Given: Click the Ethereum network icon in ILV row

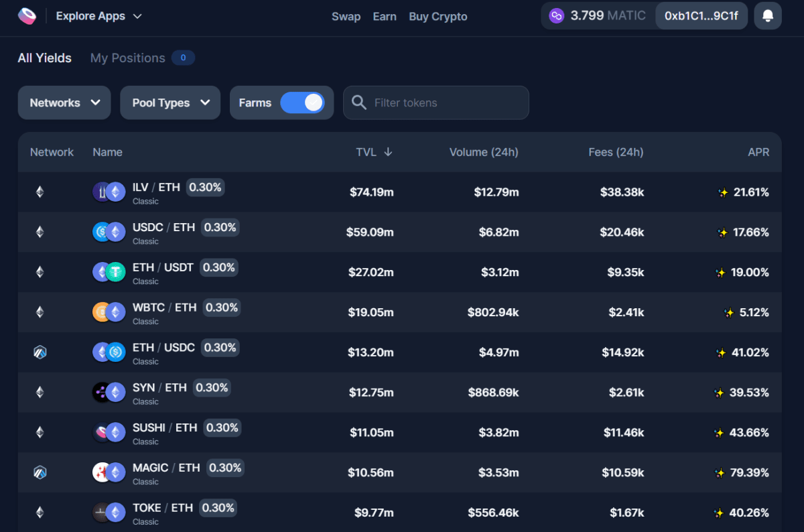Looking at the screenshot, I should coord(40,192).
